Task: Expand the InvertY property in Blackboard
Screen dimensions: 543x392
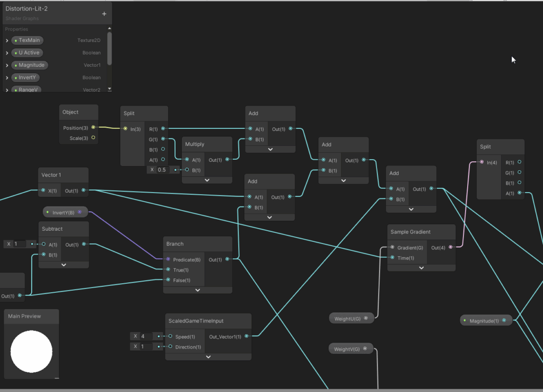Action: pos(7,78)
